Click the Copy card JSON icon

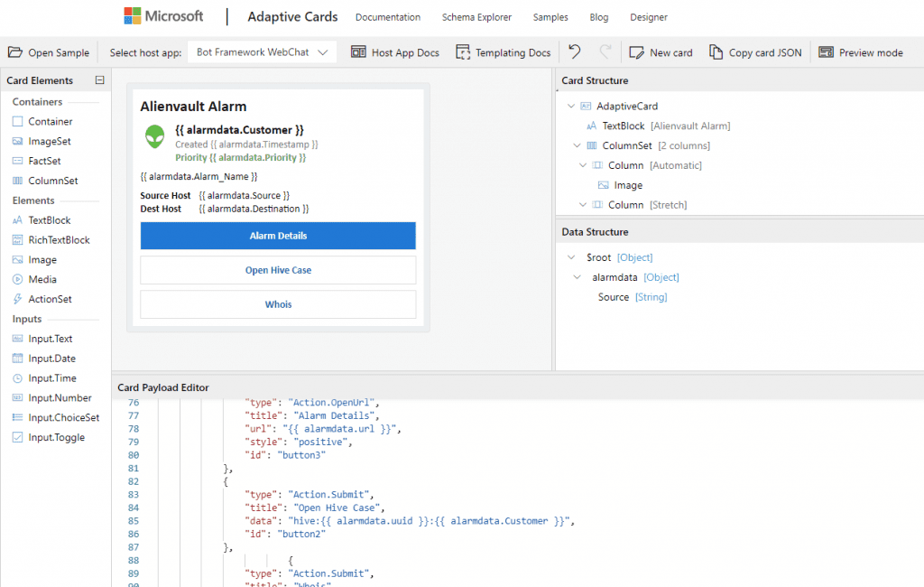(716, 51)
